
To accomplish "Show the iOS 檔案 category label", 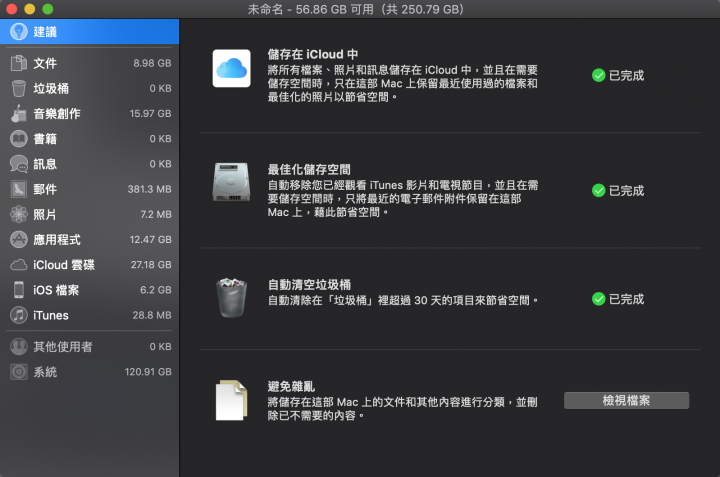I will click(x=56, y=290).
